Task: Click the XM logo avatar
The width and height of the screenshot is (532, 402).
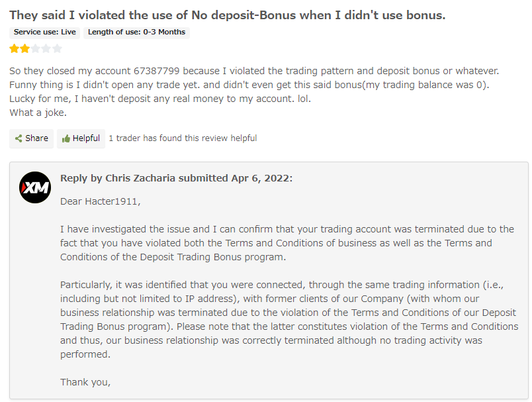Action: (35, 187)
